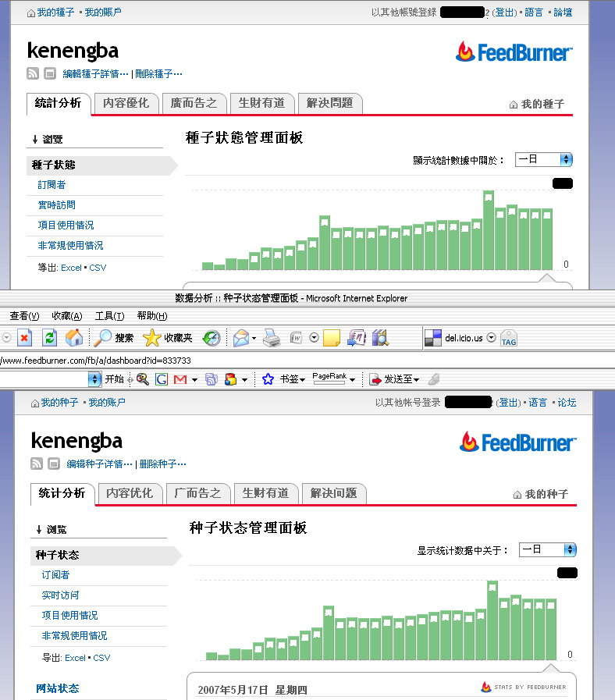Open the 工具(T) menu

point(109,316)
